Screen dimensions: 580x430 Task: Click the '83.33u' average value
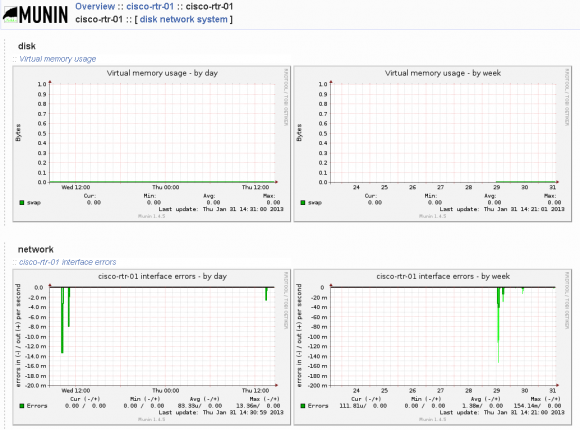pos(189,406)
